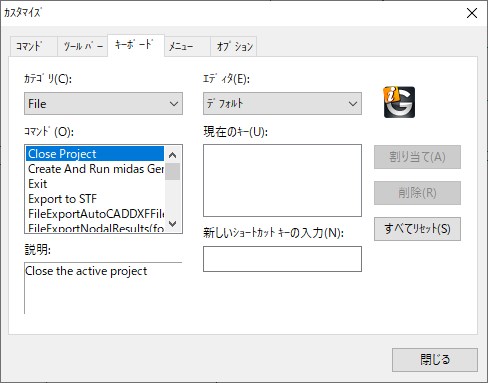
Task: Click the 新しいショートカットキーの入力 field
Action: pyautogui.click(x=282, y=259)
